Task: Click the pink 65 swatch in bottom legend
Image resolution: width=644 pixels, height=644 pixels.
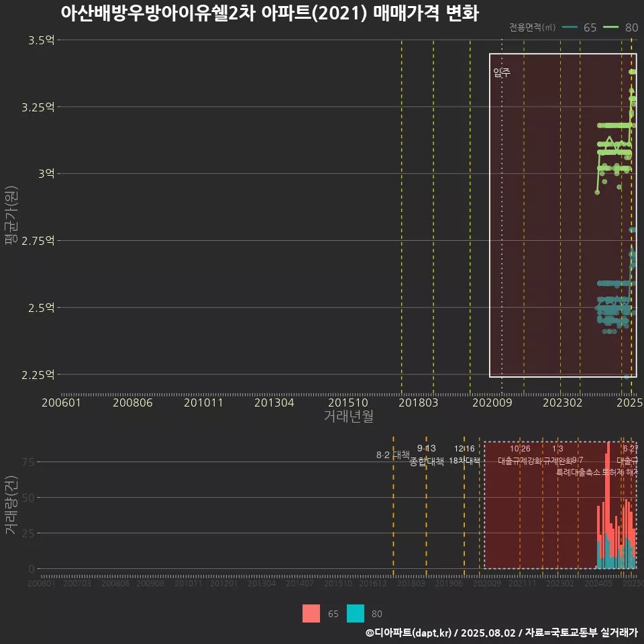Action: [x=311, y=614]
